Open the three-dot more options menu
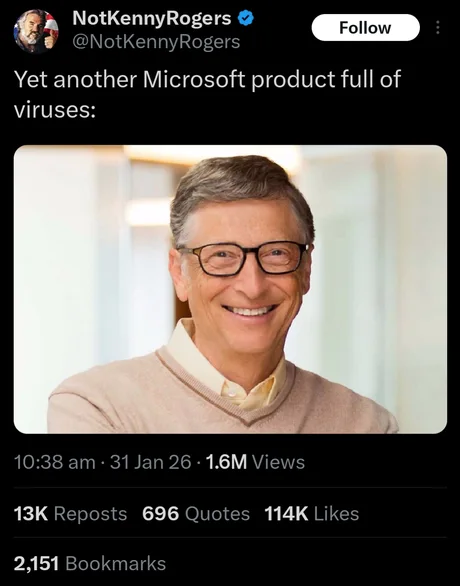The width and height of the screenshot is (460, 586). point(438,28)
